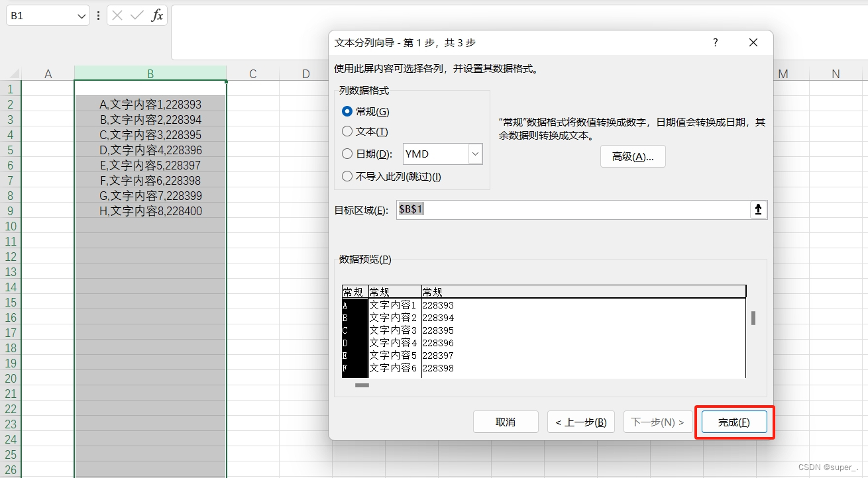Open the 高级(A) advanced settings
The image size is (868, 478).
[x=632, y=156]
